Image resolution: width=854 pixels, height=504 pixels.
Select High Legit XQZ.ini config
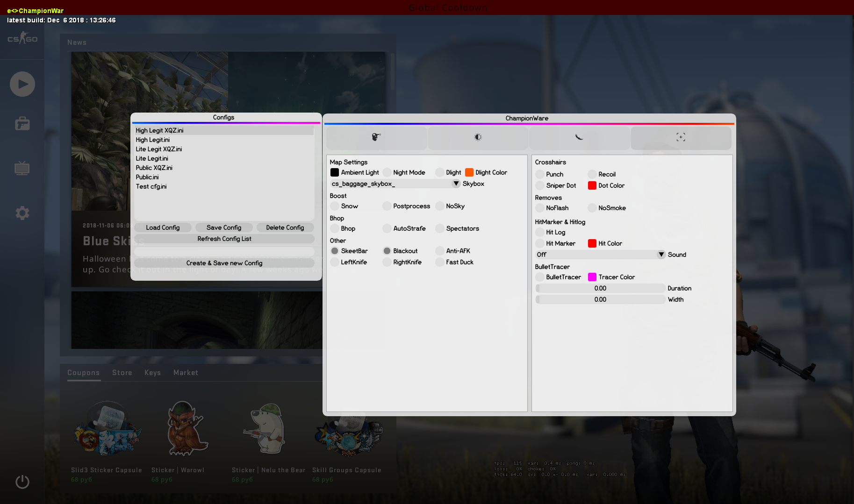click(x=224, y=130)
